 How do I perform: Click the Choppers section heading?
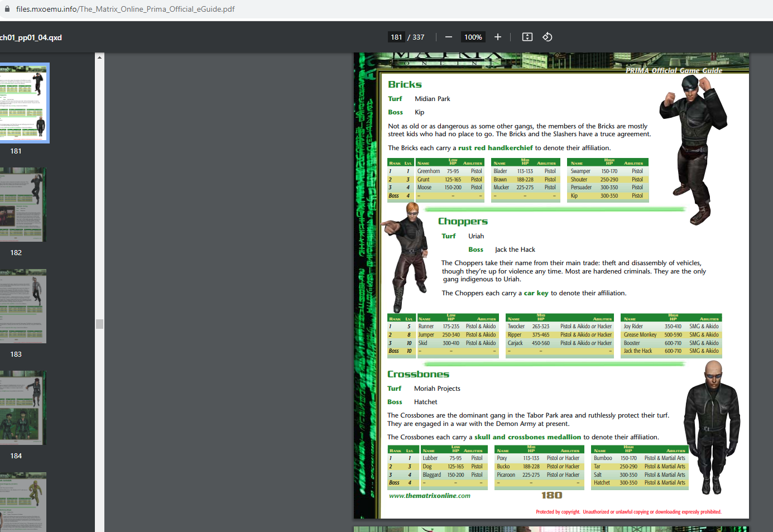pos(463,221)
